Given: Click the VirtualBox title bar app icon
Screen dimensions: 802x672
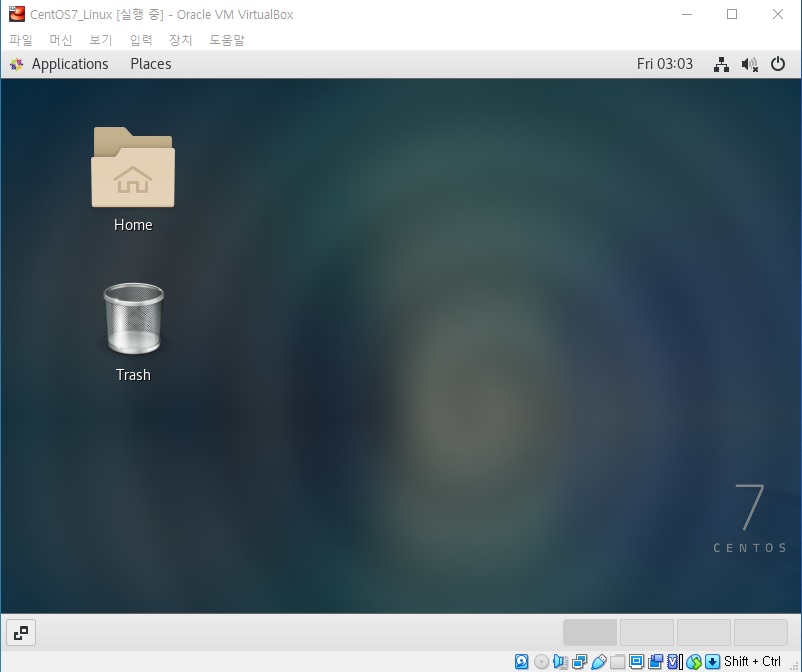Looking at the screenshot, I should click(x=16, y=14).
